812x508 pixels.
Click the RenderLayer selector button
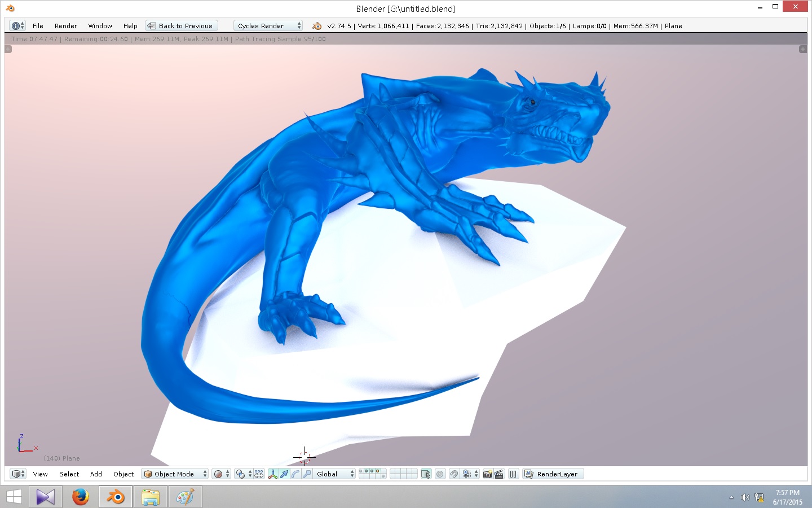coord(553,474)
